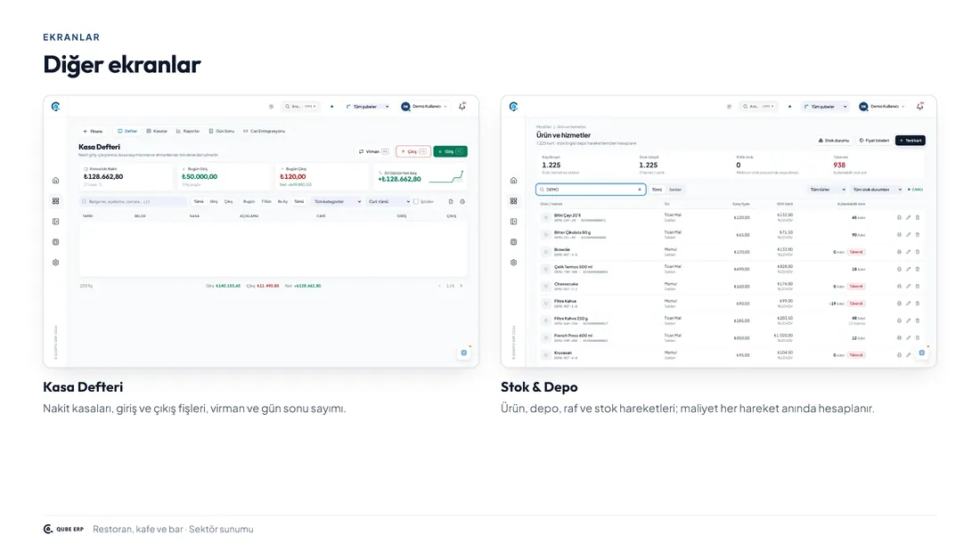Delete the Brownie product row
This screenshot has height=551, width=980.
coord(918,252)
